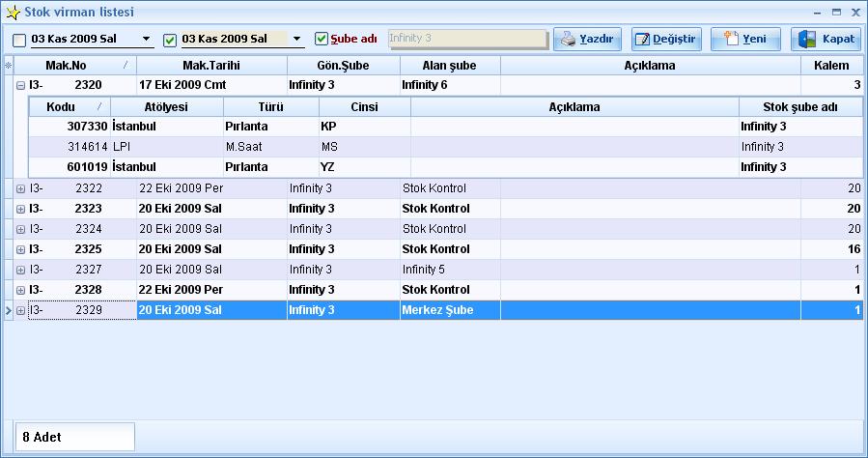The width and height of the screenshot is (868, 458).
Task: Click date cell of row 2322
Action: click(211, 188)
